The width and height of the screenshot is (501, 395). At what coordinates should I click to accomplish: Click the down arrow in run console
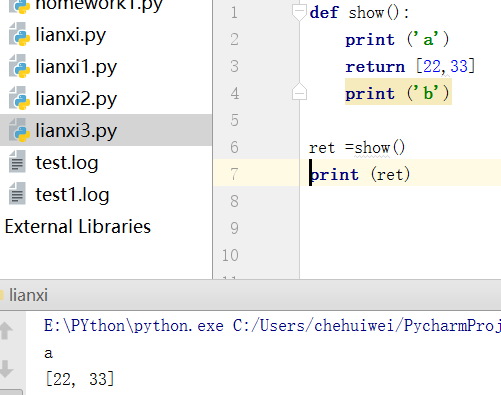[x=6, y=369]
